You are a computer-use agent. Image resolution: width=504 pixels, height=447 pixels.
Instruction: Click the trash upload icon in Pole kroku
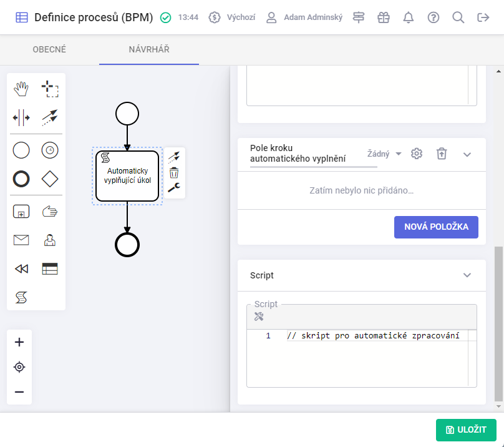point(442,154)
